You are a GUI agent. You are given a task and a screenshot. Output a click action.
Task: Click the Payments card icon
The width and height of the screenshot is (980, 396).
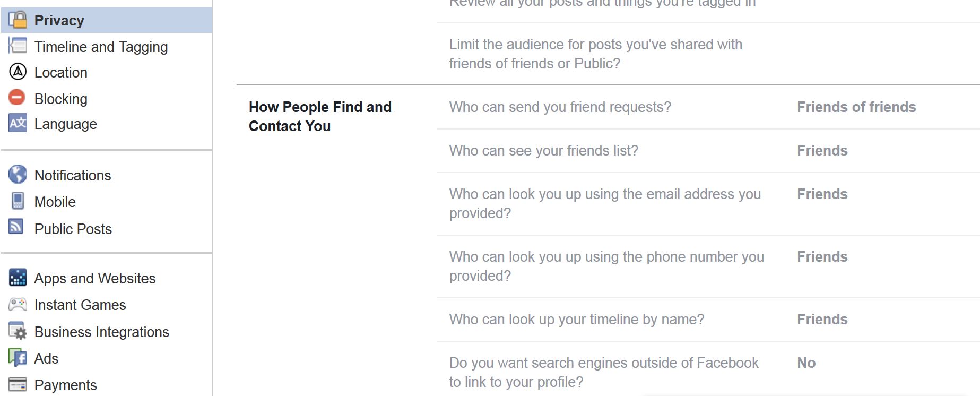(x=18, y=384)
